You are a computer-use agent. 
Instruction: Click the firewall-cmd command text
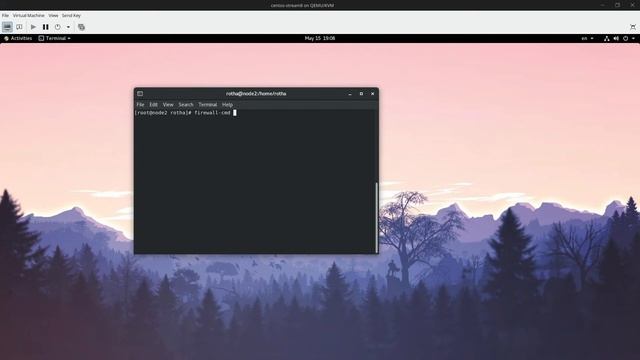(x=212, y=113)
